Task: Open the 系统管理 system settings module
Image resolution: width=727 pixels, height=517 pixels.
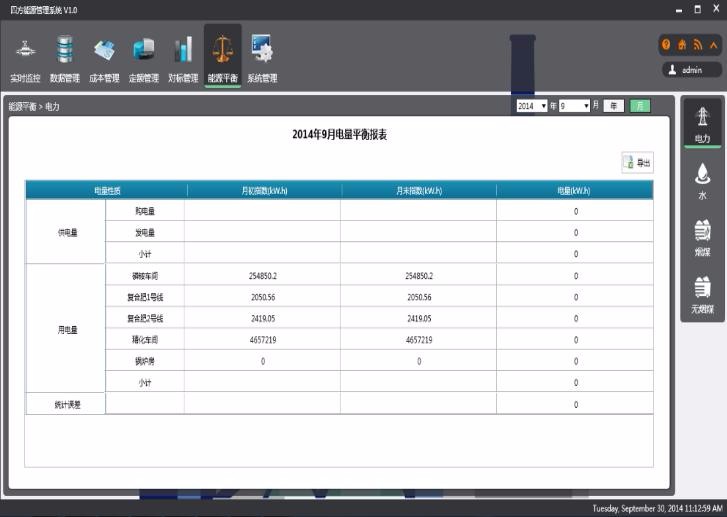Action: point(262,60)
